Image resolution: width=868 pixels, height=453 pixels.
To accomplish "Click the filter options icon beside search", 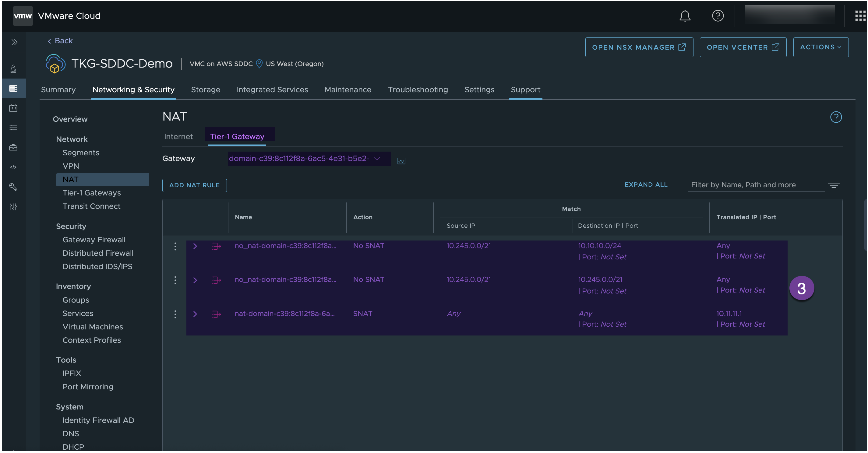I will [x=834, y=185].
